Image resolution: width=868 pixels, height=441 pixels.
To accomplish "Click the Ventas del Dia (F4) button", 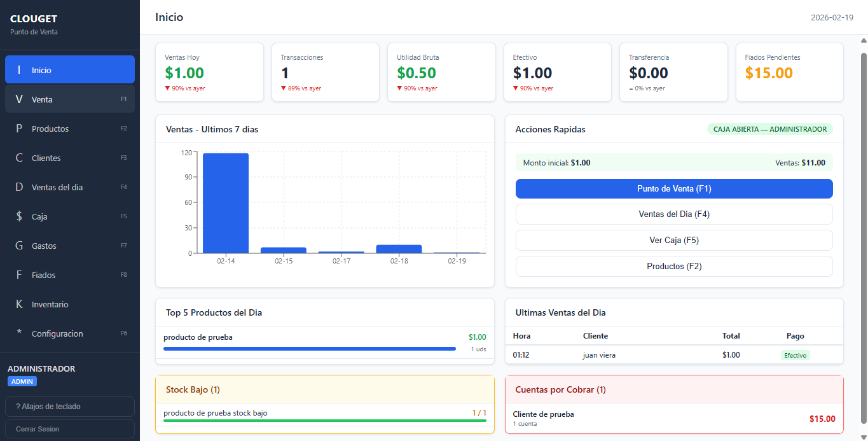I will 674,214.
